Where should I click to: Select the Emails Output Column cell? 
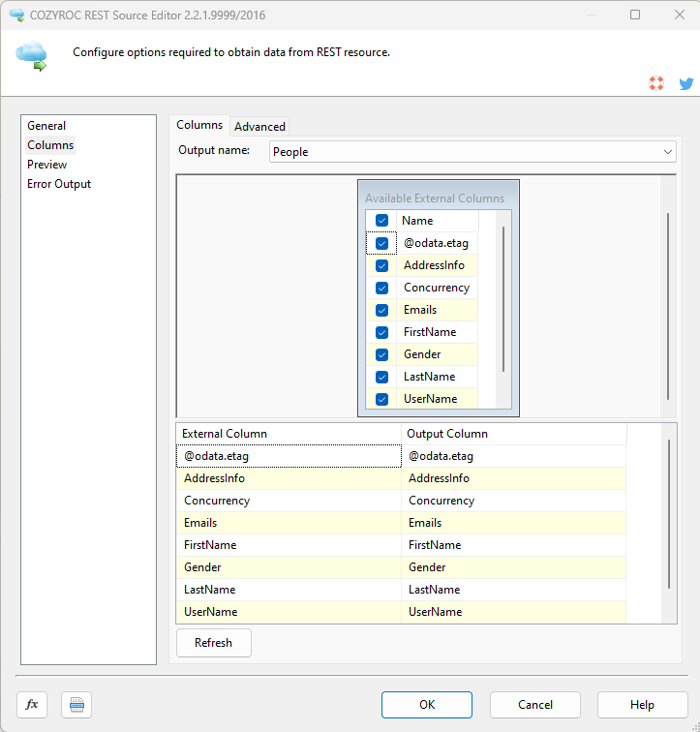(x=513, y=523)
